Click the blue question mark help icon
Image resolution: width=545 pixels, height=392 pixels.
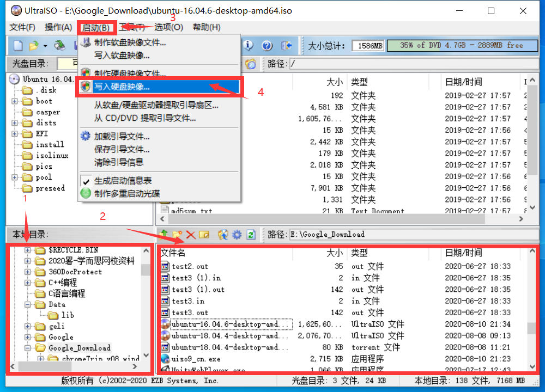click(x=267, y=46)
